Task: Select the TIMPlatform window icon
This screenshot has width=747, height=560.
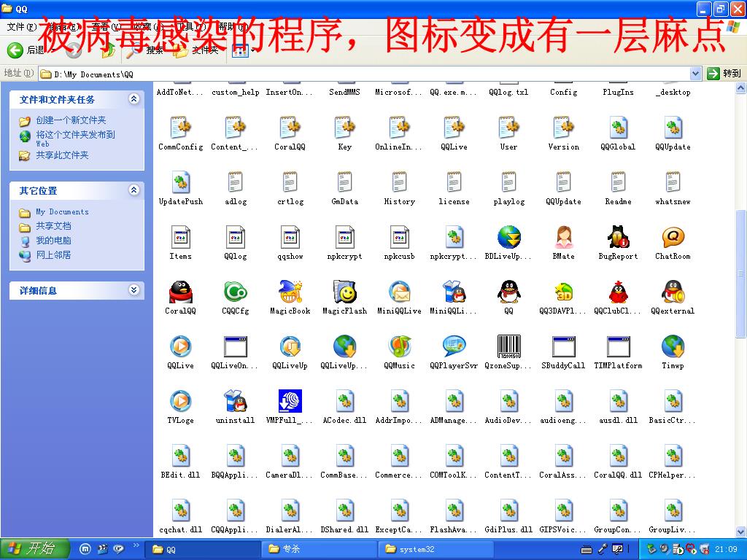Action: tap(619, 346)
